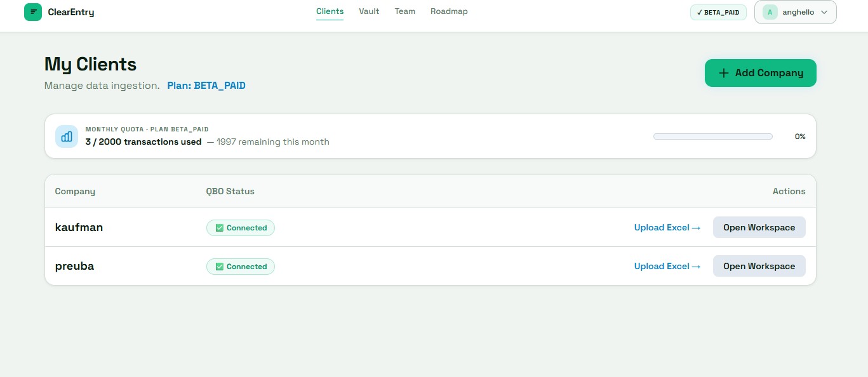Screen dimensions: 868x377
Task: Click the QBO Status column header
Action: pyautogui.click(x=230, y=191)
